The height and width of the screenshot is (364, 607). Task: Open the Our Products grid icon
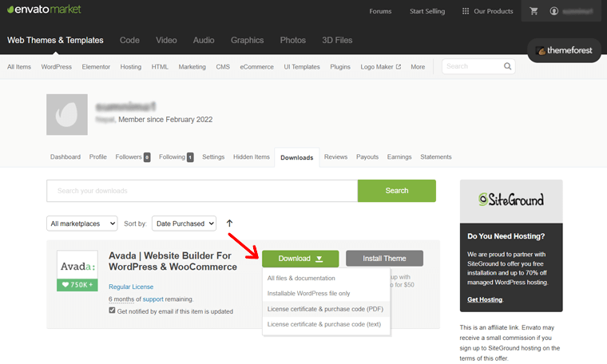coord(466,11)
